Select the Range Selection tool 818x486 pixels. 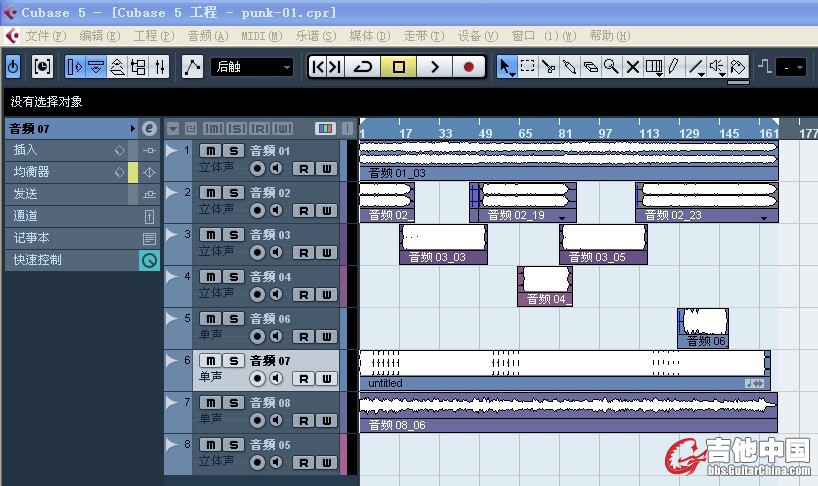(527, 67)
